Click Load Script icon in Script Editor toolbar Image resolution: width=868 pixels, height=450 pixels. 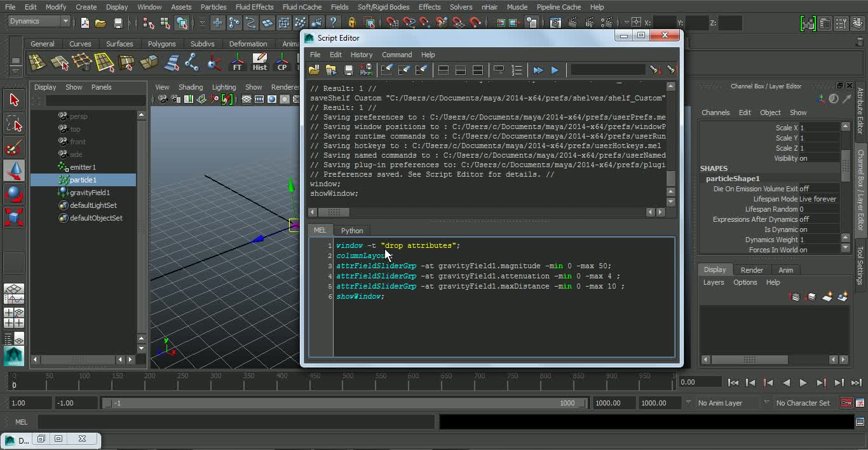(314, 70)
